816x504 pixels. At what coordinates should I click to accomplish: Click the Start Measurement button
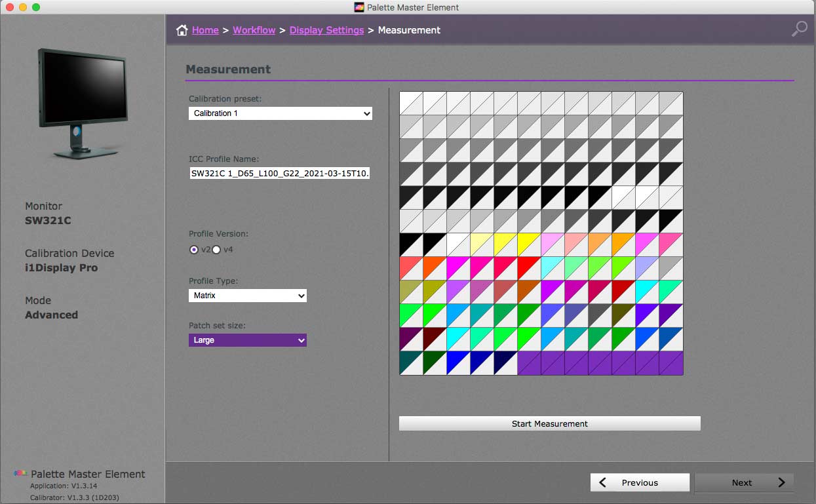coord(550,423)
